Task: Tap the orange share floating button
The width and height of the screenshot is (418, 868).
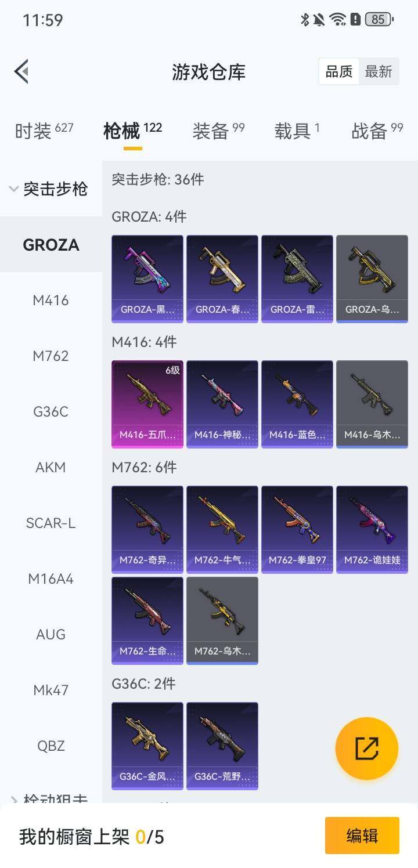Action: pos(367,748)
